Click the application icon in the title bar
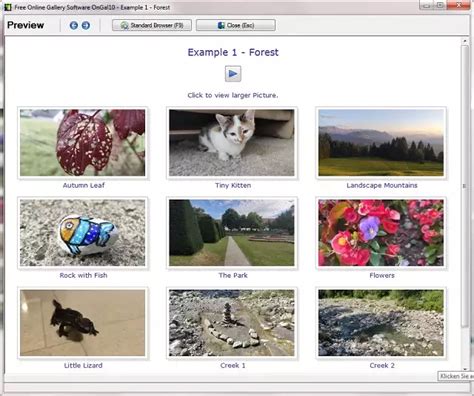The height and width of the screenshot is (396, 474). pyautogui.click(x=8, y=7)
